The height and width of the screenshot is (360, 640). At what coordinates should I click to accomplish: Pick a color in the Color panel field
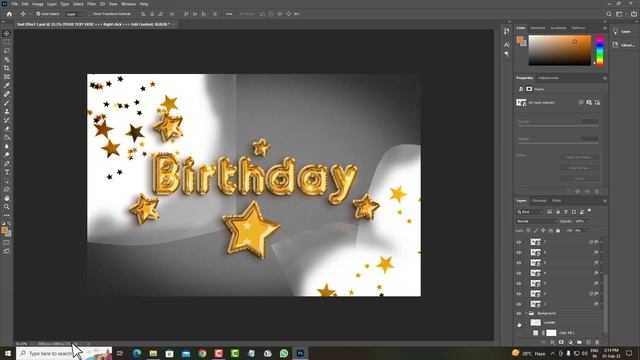[x=560, y=50]
